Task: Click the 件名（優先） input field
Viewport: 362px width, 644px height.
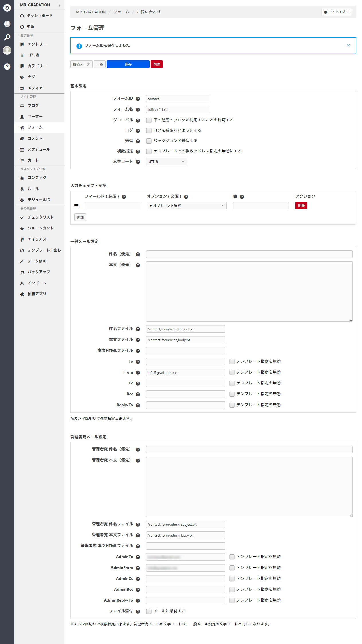Action: coord(249,254)
